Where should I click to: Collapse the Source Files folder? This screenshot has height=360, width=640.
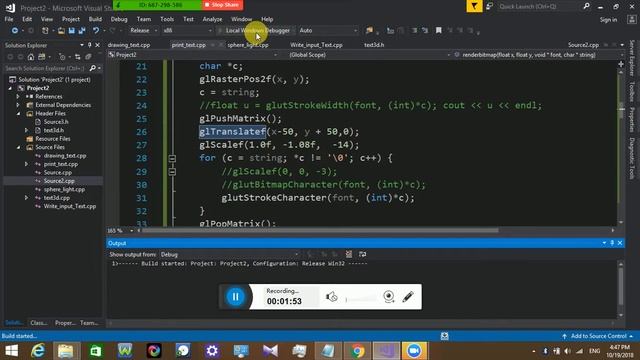[x=18, y=147]
